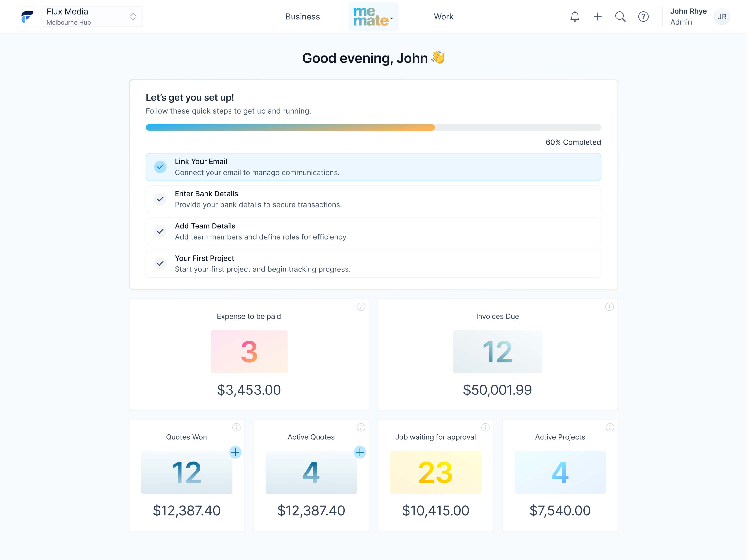The width and height of the screenshot is (747, 560).
Task: Click the Invoices Due count tile
Action: (x=498, y=351)
